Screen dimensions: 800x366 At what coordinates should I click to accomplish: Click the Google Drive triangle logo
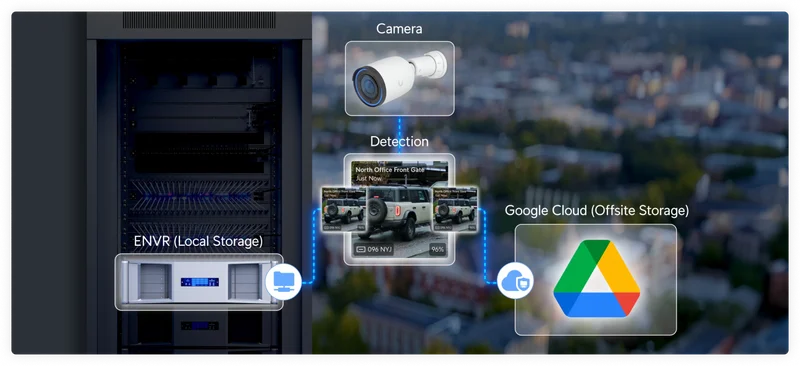tap(596, 279)
